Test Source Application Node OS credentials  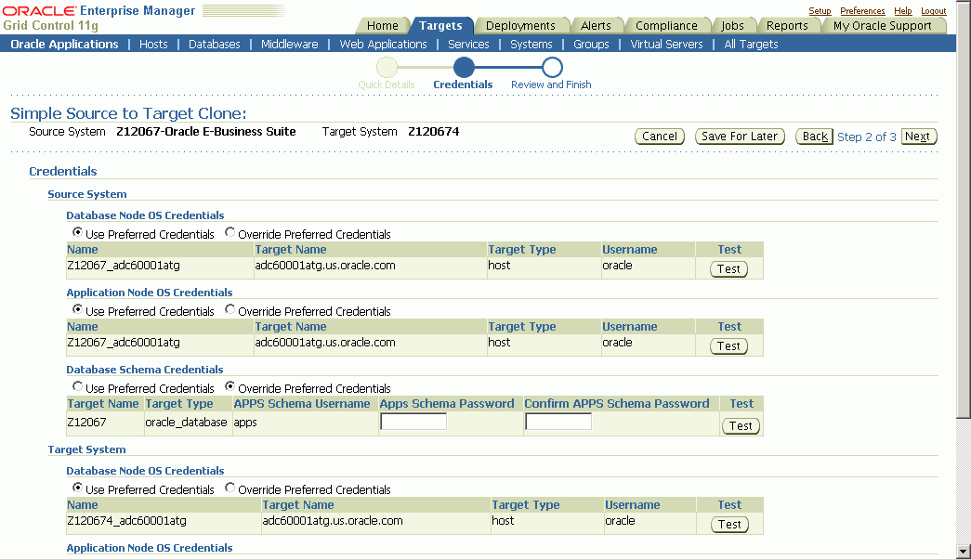click(x=728, y=345)
